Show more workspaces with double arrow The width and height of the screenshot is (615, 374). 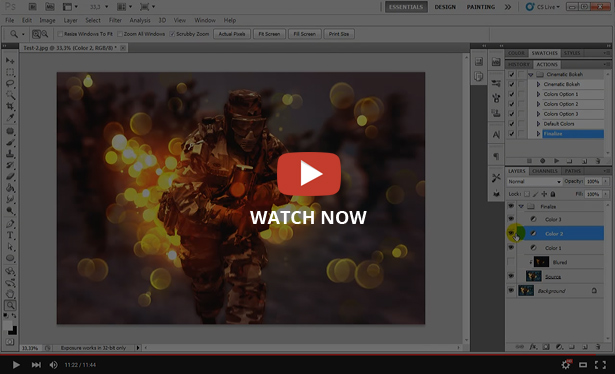coord(508,7)
